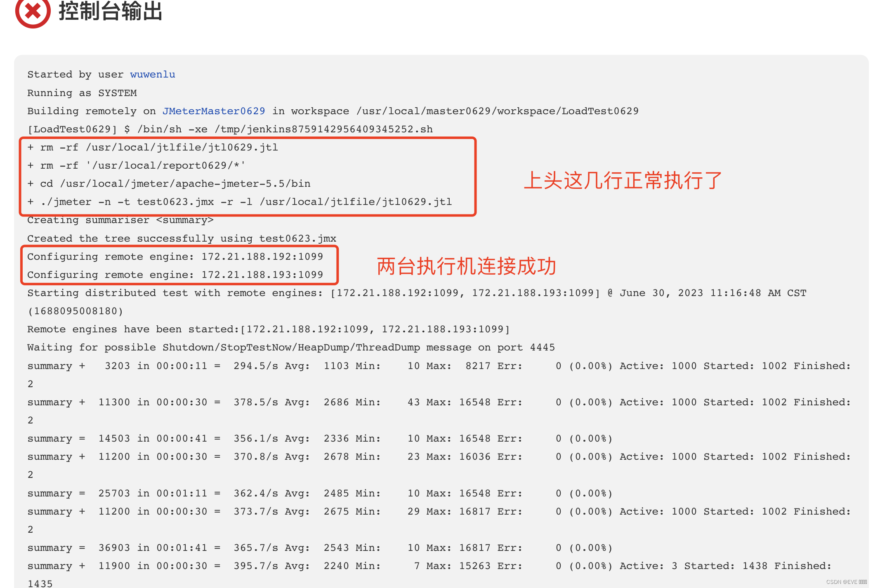Click 'Created the tree successfully using test0623.jmx'
This screenshot has width=873, height=588.
pos(182,238)
